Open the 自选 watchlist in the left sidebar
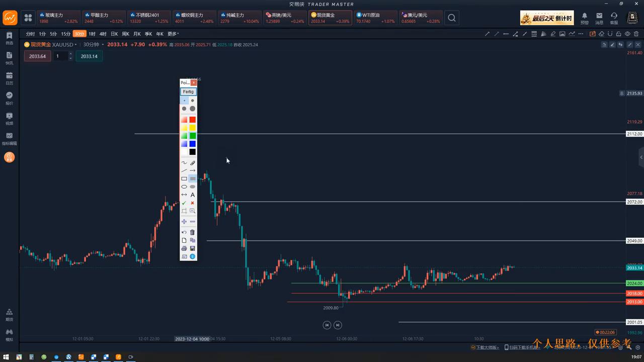The width and height of the screenshot is (644, 362). (9, 38)
